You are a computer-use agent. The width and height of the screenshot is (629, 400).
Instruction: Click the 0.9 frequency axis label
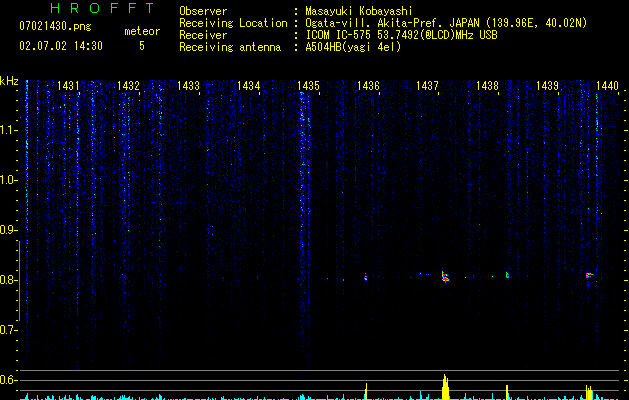click(x=8, y=230)
